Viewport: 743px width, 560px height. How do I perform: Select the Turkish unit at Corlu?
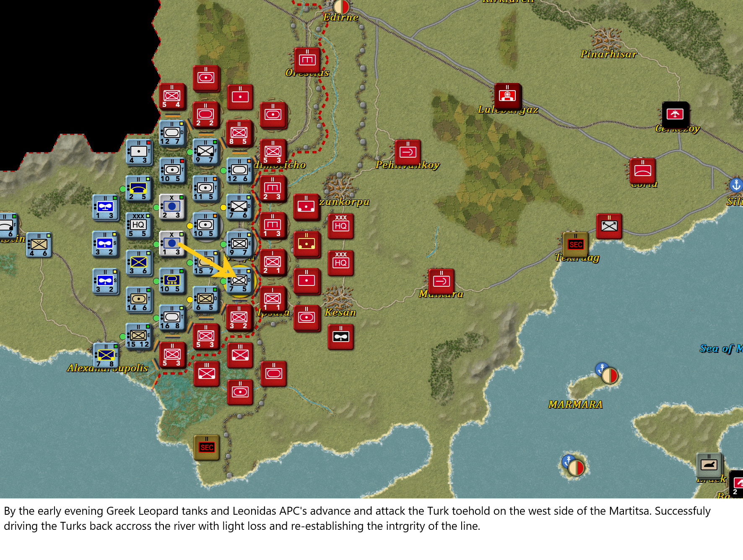(642, 171)
